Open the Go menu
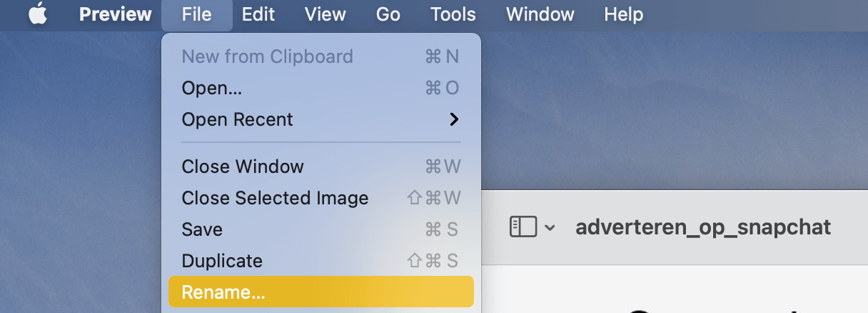This screenshot has height=313, width=868. tap(388, 14)
